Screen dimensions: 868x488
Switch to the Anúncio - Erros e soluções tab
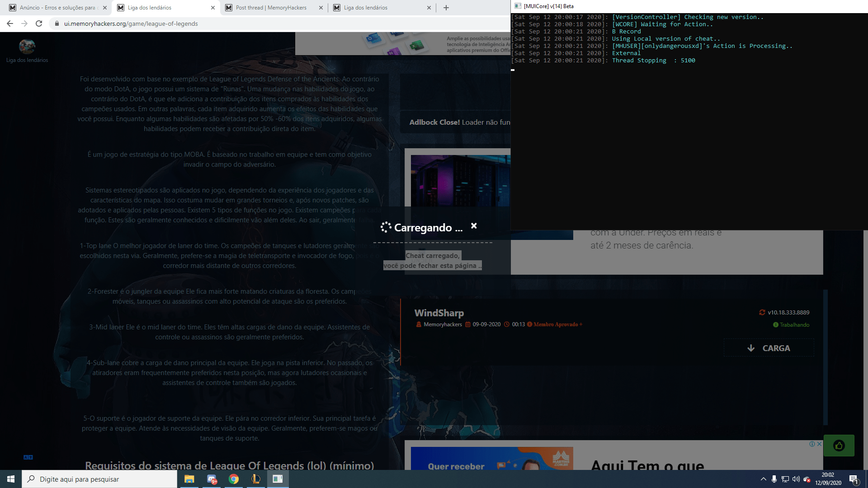coord(57,8)
